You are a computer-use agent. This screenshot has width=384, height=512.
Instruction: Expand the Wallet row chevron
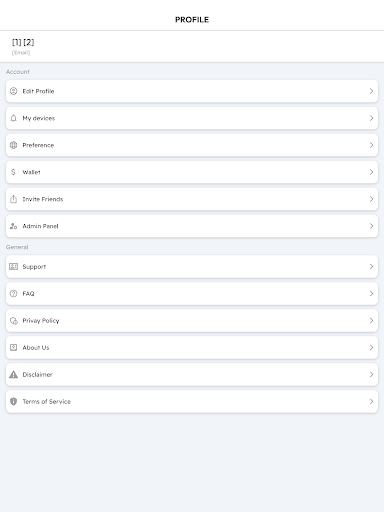point(371,172)
